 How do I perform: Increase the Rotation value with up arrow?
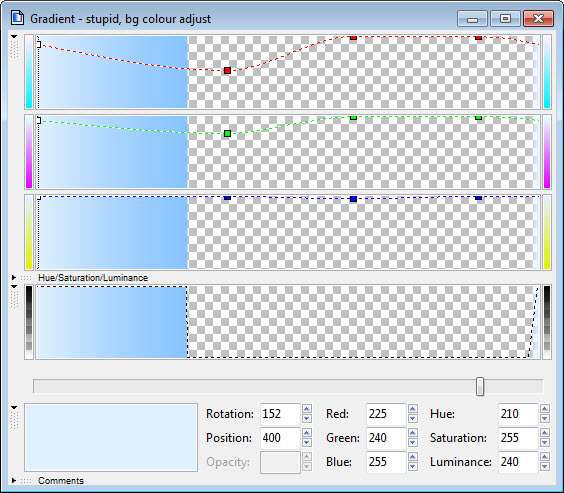(x=307, y=409)
